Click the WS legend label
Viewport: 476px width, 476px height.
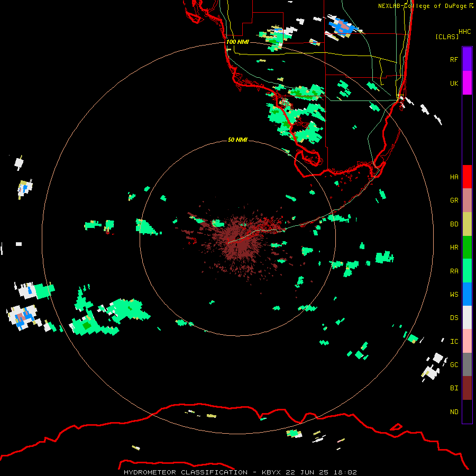click(x=454, y=295)
